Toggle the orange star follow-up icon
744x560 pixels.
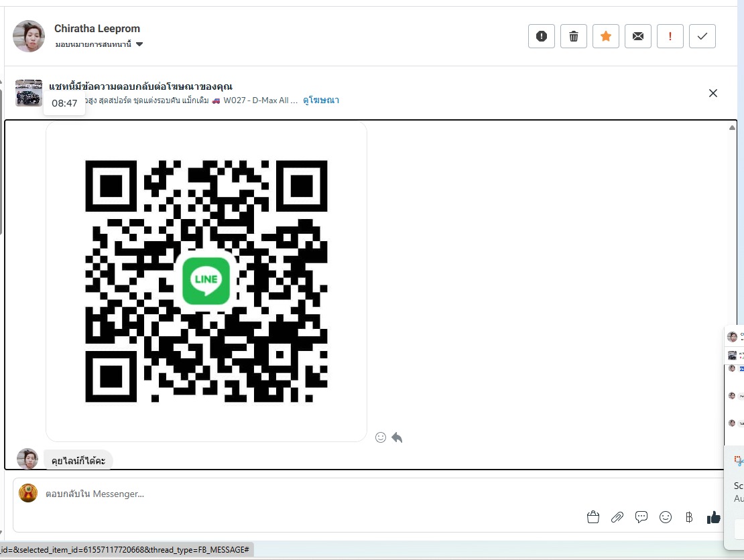click(x=606, y=36)
